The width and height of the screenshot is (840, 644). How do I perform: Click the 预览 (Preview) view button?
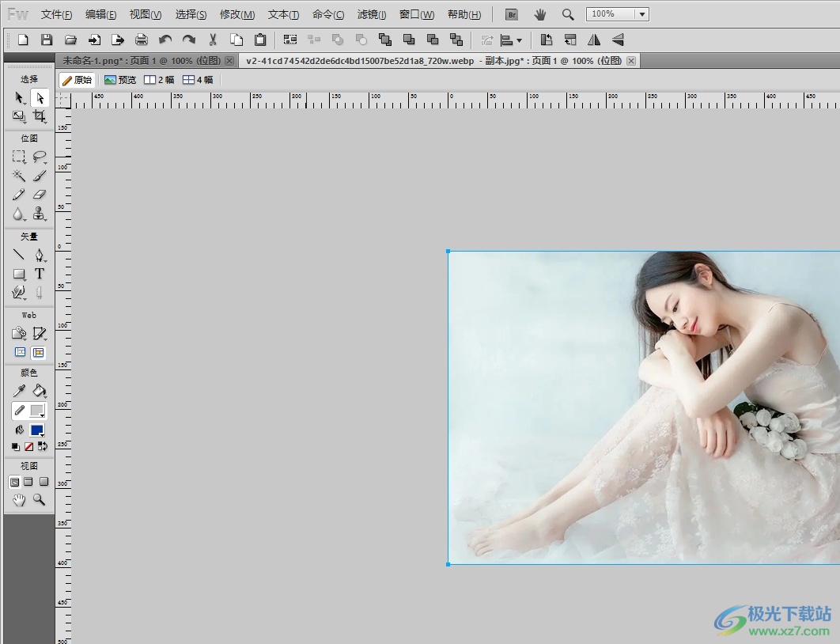point(120,80)
